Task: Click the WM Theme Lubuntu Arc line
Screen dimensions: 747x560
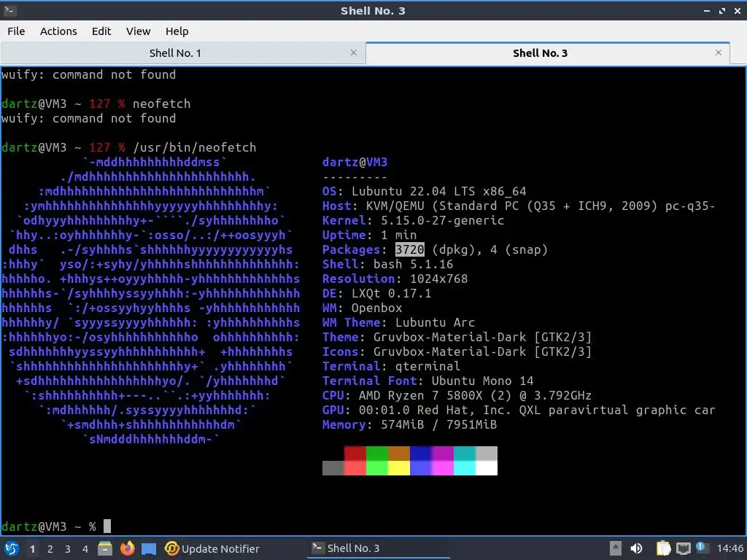Action: [398, 323]
